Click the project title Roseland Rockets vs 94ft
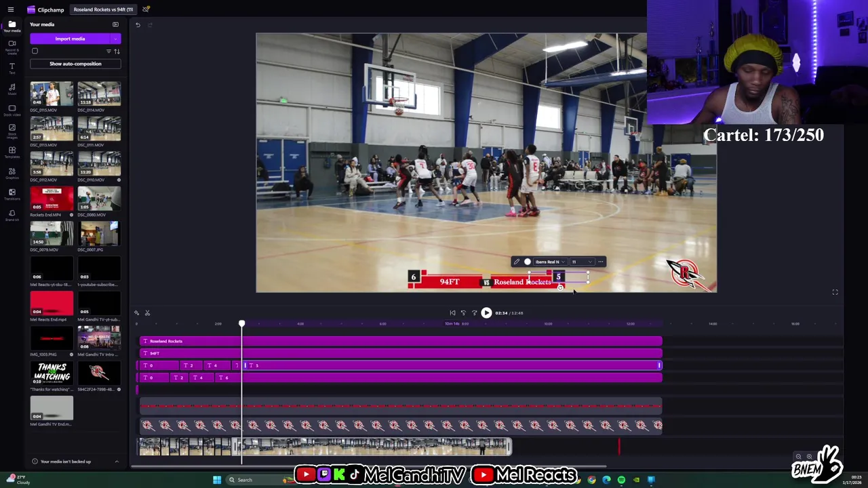Screen dimensions: 868x488 [103, 9]
